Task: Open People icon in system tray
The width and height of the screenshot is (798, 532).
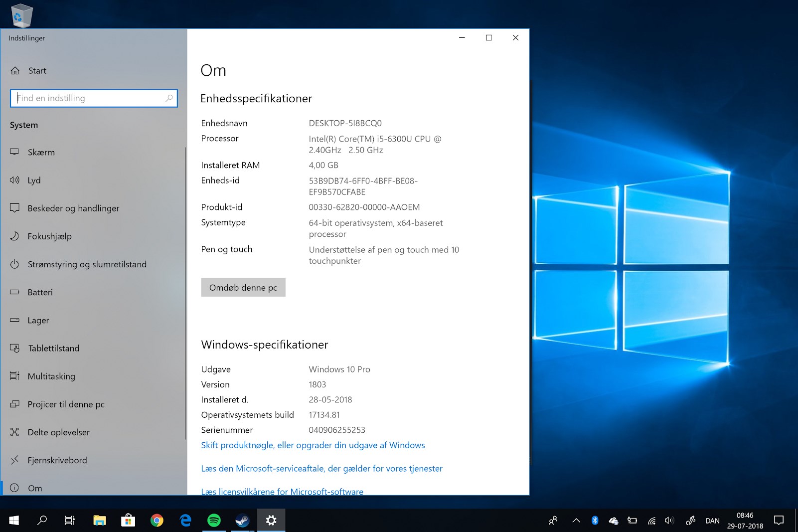Action: click(553, 521)
